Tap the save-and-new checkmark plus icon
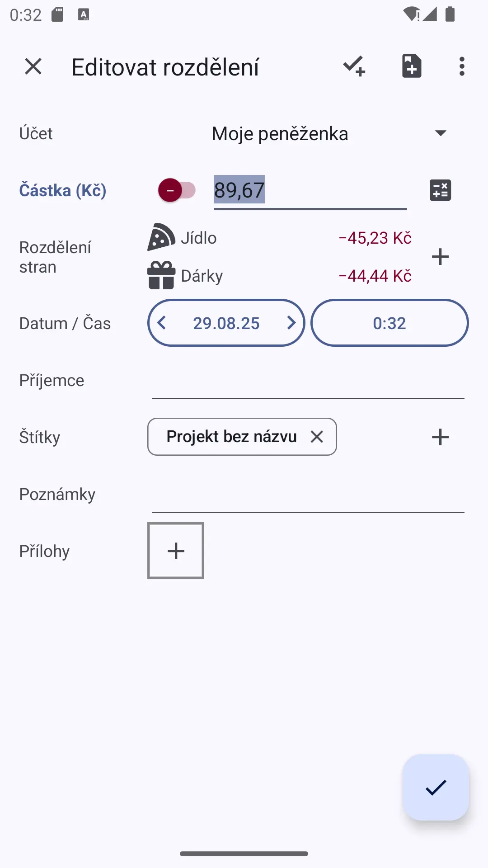 pos(354,66)
